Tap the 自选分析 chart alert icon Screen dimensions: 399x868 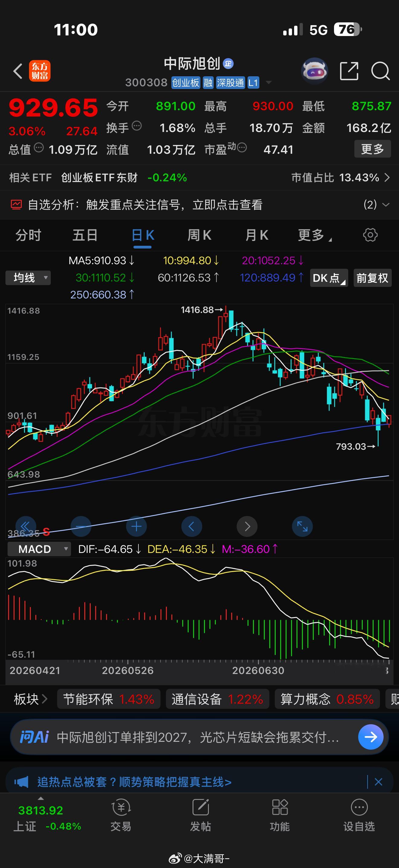click(16, 205)
